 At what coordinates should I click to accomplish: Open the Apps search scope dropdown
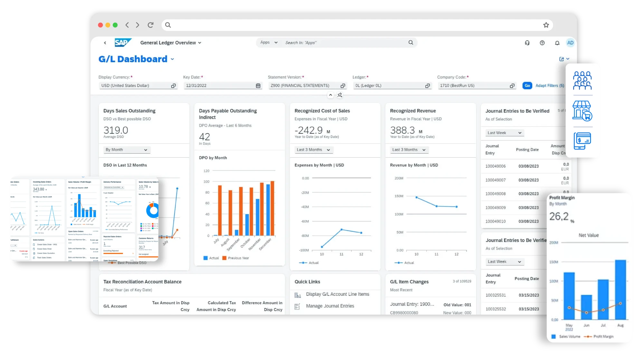coord(269,43)
